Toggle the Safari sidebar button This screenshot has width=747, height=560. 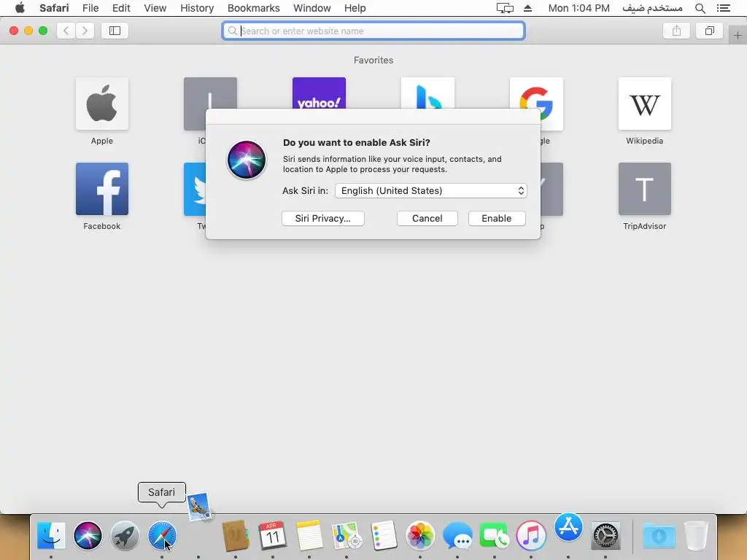click(x=115, y=31)
